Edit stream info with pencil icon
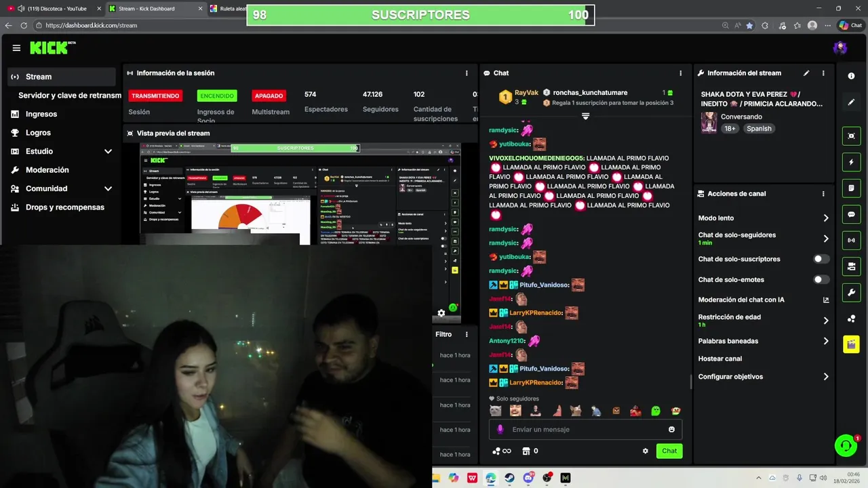868x488 pixels. click(x=806, y=73)
